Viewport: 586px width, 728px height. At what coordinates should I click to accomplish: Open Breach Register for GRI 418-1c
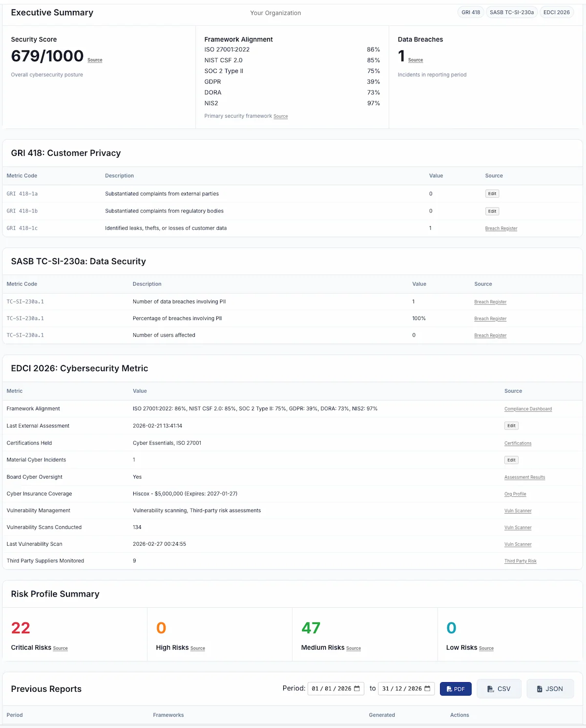point(501,228)
